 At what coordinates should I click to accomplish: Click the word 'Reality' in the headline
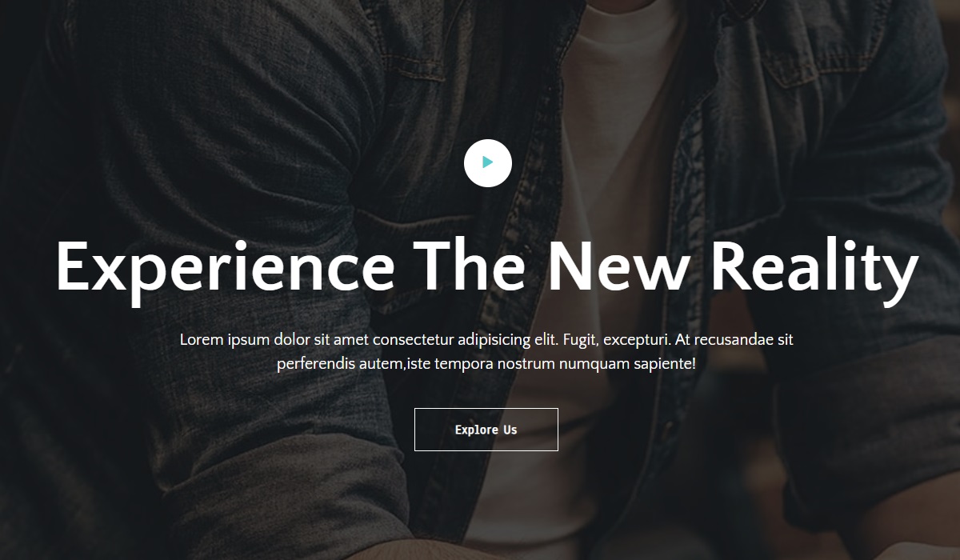point(814,266)
